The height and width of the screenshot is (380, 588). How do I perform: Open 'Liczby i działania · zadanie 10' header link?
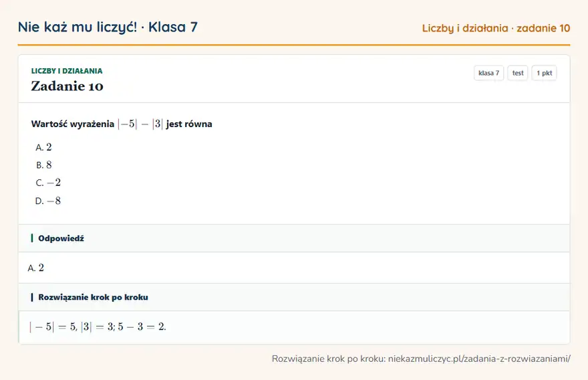496,28
